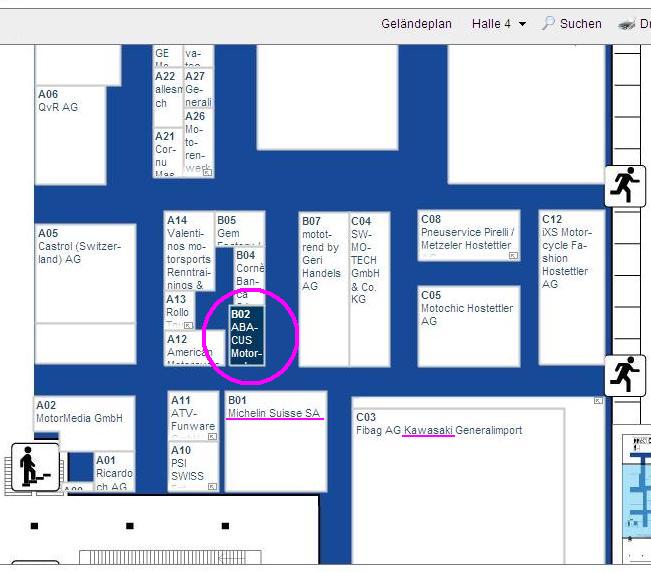Select booth A02 MotorMedia GmbH
The image size is (651, 572).
point(84,420)
